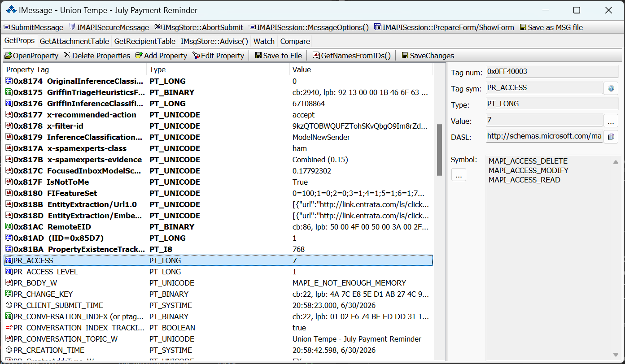This screenshot has height=364, width=625.
Task: Select MAPI_ACCESS_DELETE in the Symbol list
Action: pos(528,161)
